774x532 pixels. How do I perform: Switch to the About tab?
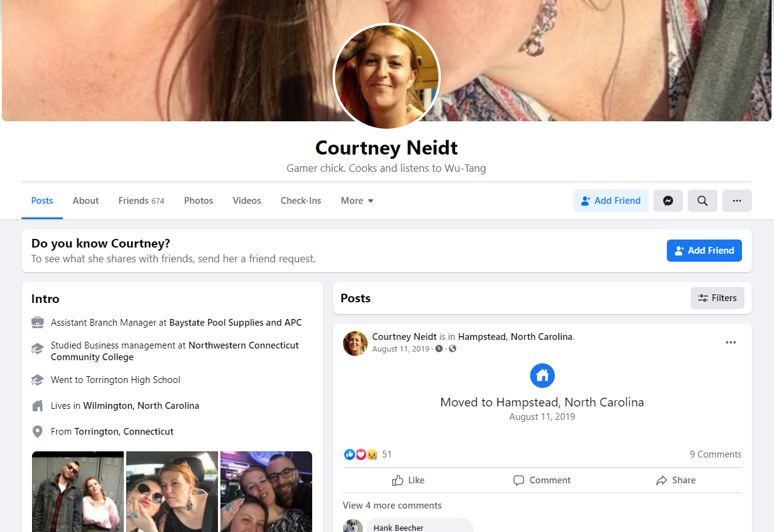[86, 201]
